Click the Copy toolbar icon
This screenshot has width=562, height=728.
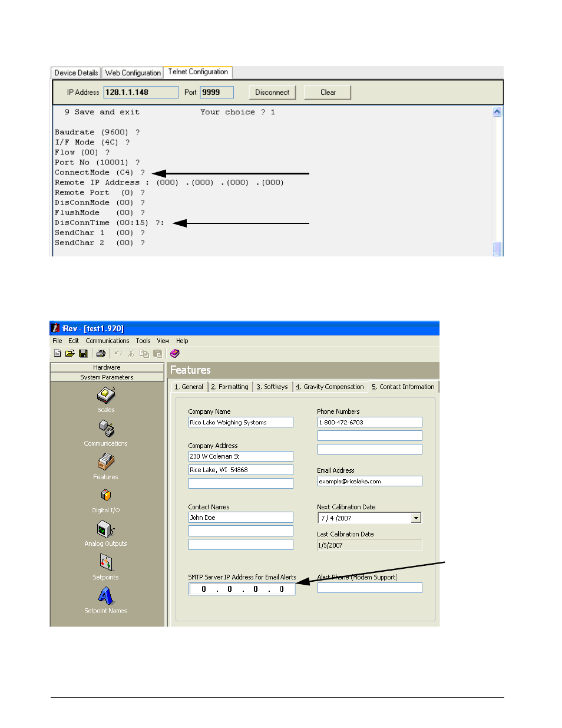tap(144, 354)
